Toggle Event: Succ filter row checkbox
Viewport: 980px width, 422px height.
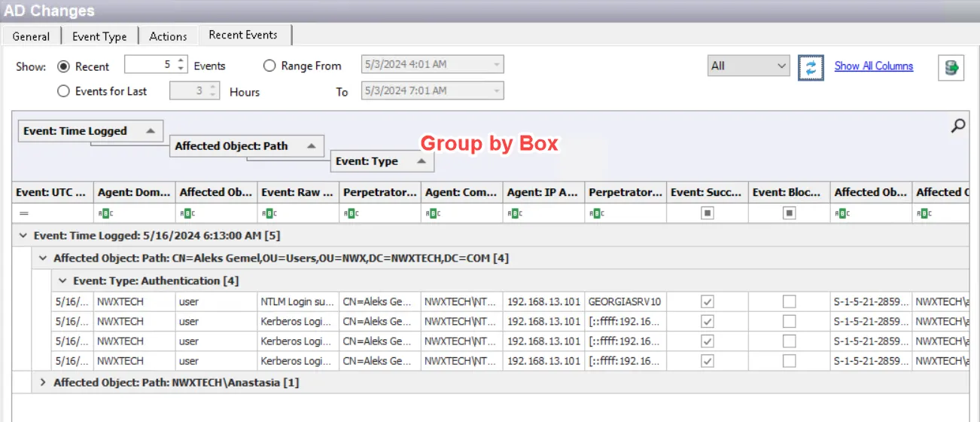tap(707, 213)
